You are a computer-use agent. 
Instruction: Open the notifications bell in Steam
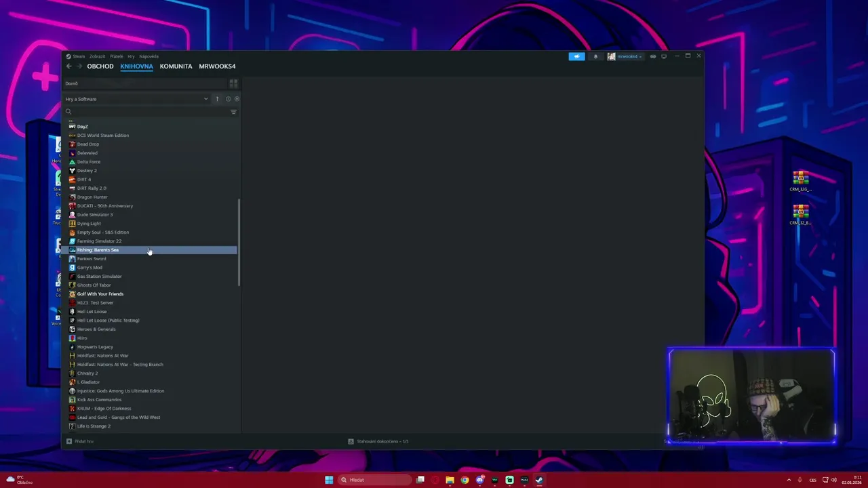pos(595,56)
